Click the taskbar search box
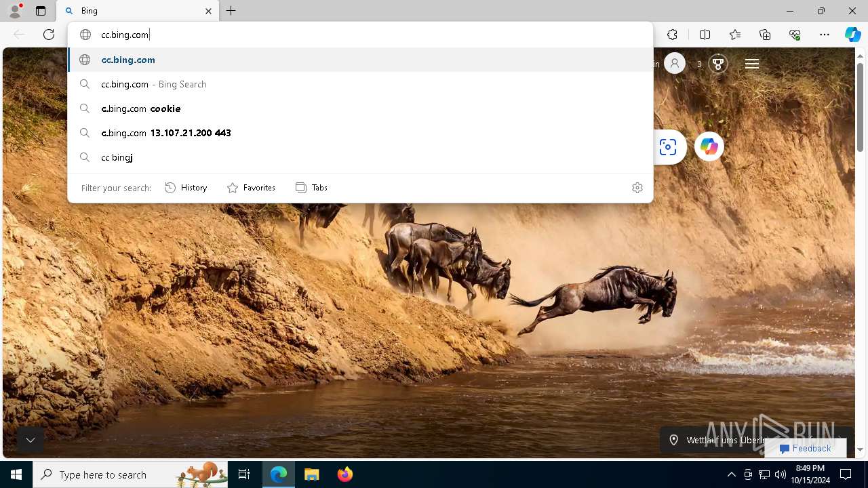The image size is (868, 488). (x=130, y=474)
